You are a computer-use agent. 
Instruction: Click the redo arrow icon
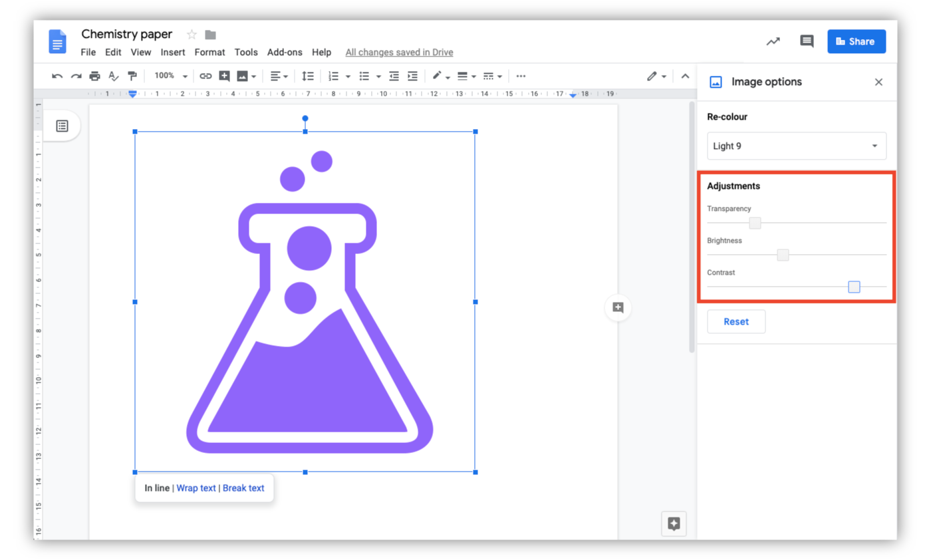pos(76,76)
